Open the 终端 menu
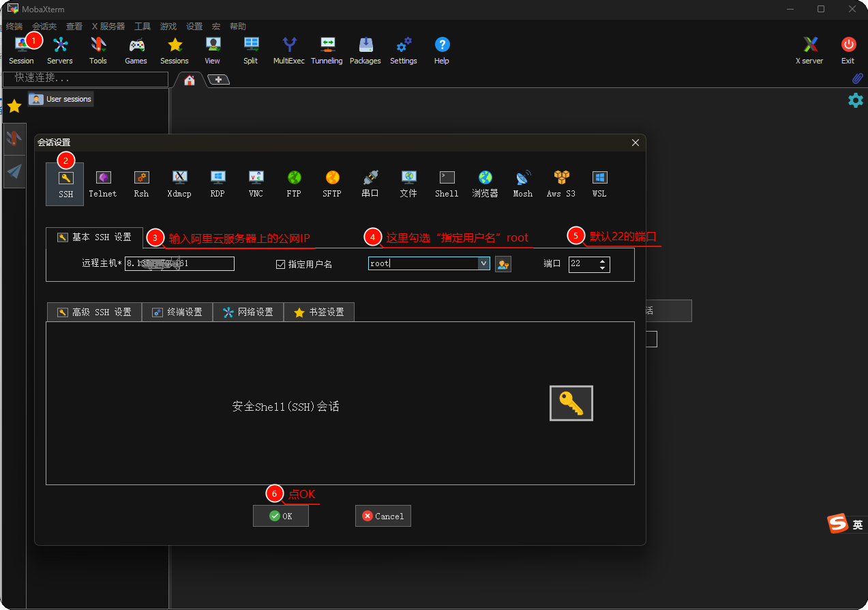Screen dimensions: 868x610 pos(14,26)
